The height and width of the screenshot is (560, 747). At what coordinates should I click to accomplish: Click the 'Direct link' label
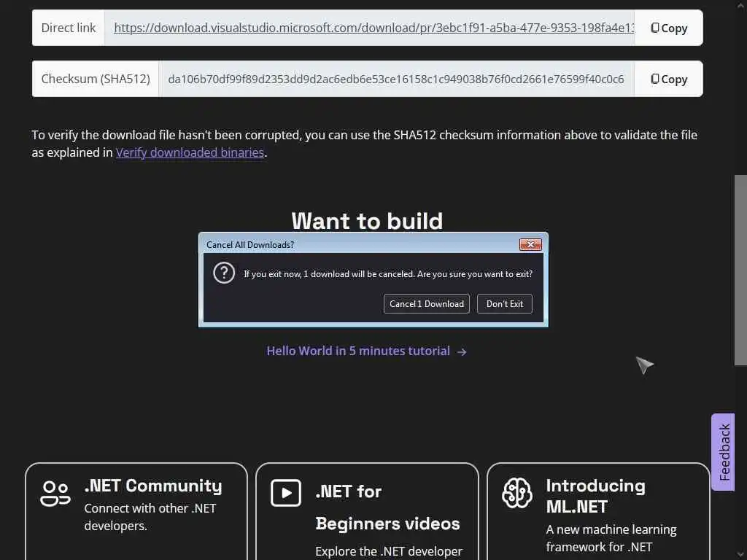click(x=68, y=28)
